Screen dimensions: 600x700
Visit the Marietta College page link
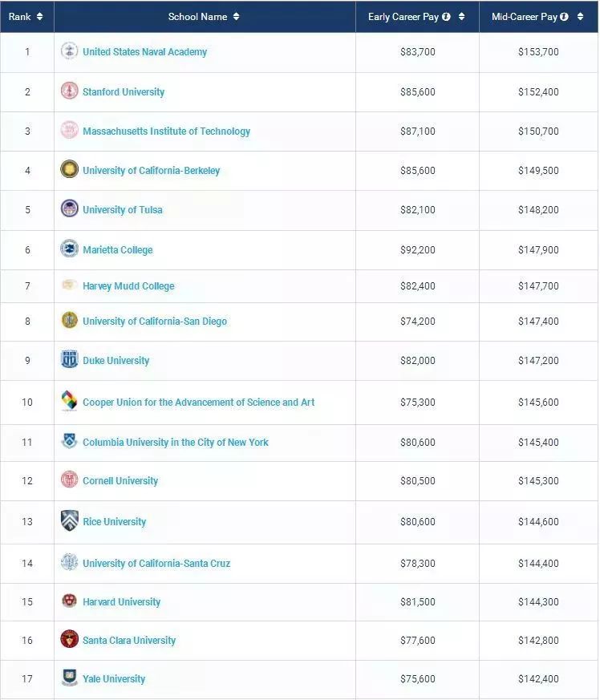[118, 250]
